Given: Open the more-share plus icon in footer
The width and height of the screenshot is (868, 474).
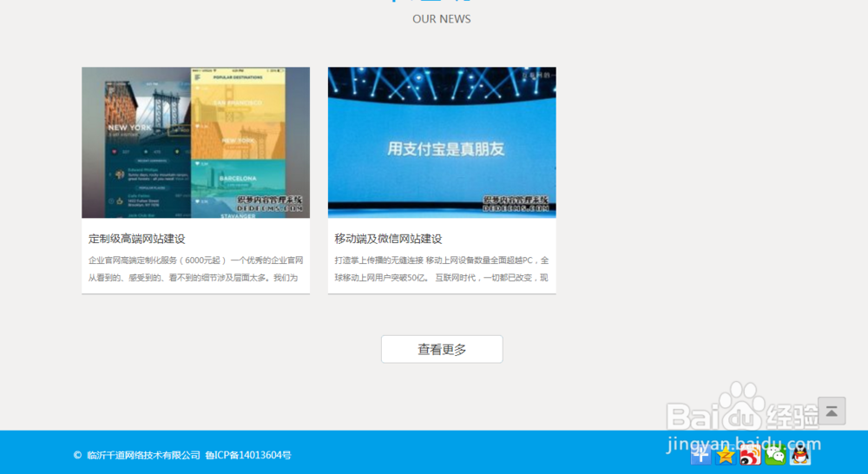Looking at the screenshot, I should (x=700, y=455).
